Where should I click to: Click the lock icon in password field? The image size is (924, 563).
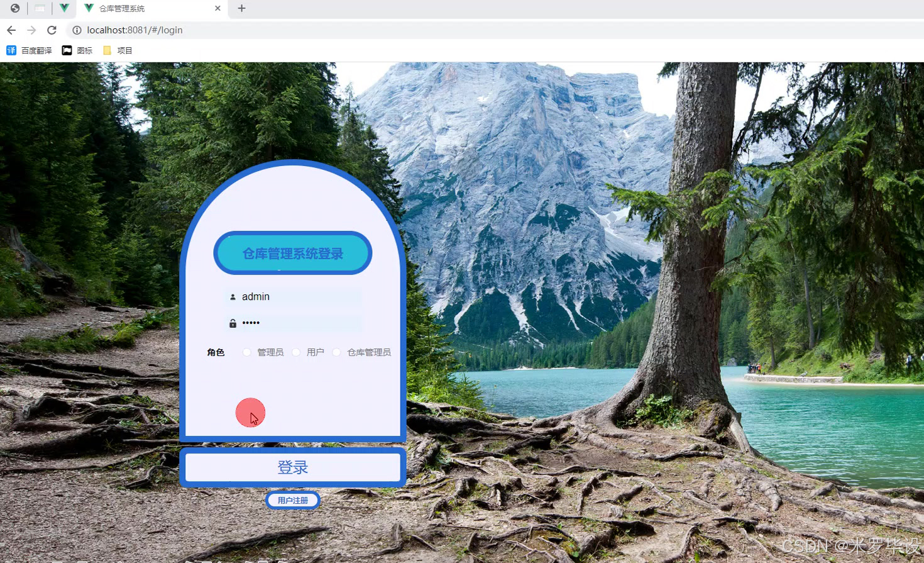[233, 323]
